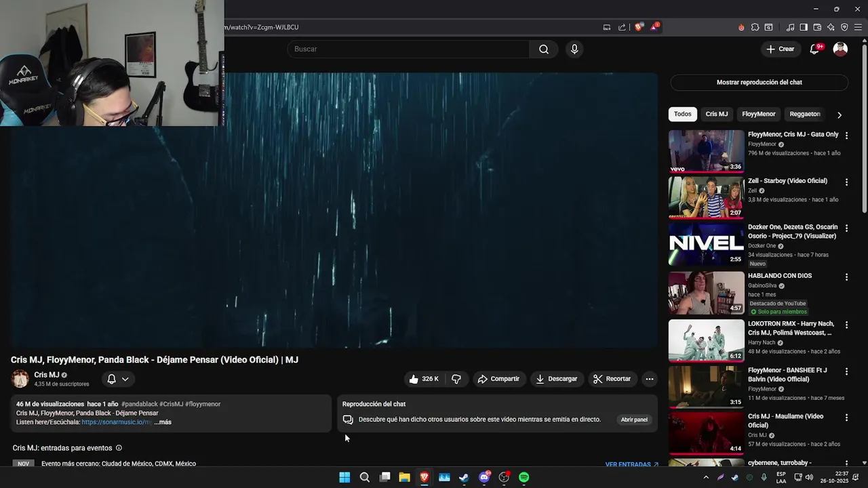Click the #pandablack hashtag
This screenshot has height=488, width=868.
(x=139, y=404)
